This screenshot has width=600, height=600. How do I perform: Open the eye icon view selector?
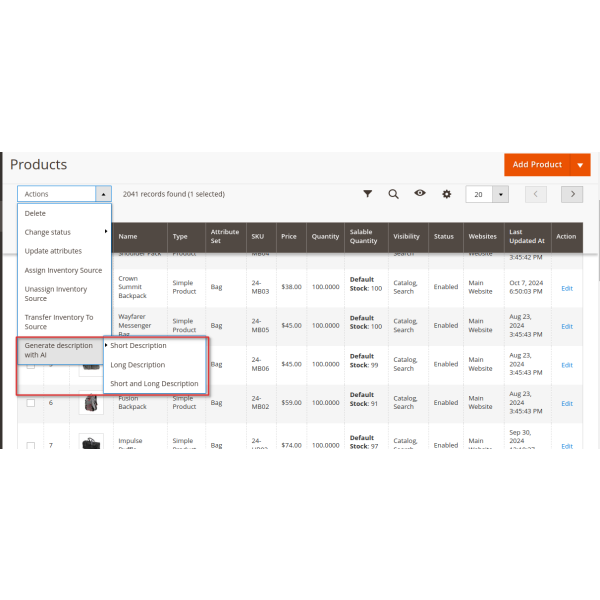pyautogui.click(x=420, y=194)
